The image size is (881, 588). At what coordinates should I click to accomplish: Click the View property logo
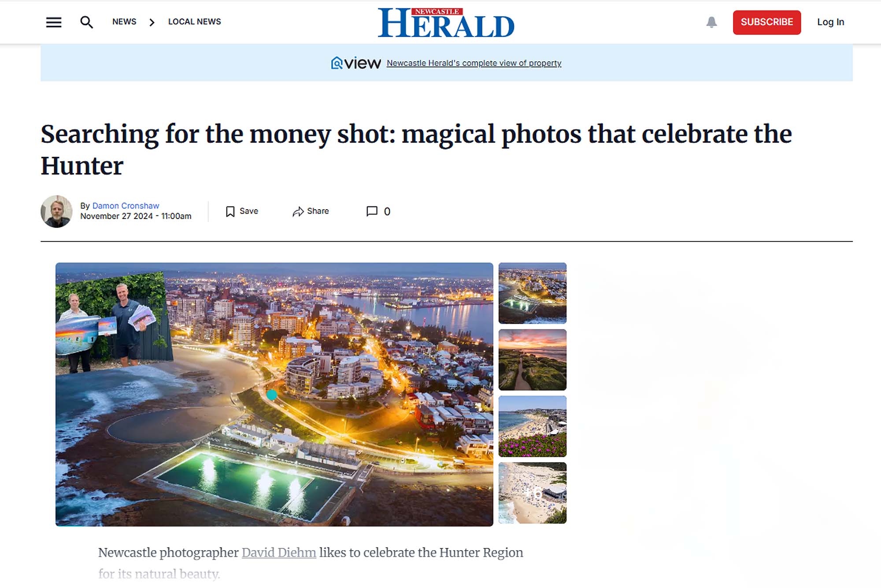click(x=356, y=63)
